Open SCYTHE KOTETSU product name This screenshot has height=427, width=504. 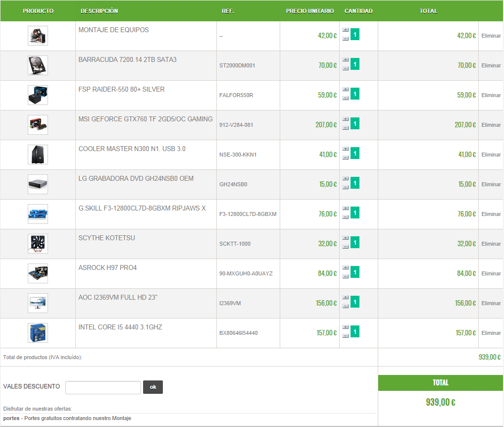click(107, 238)
